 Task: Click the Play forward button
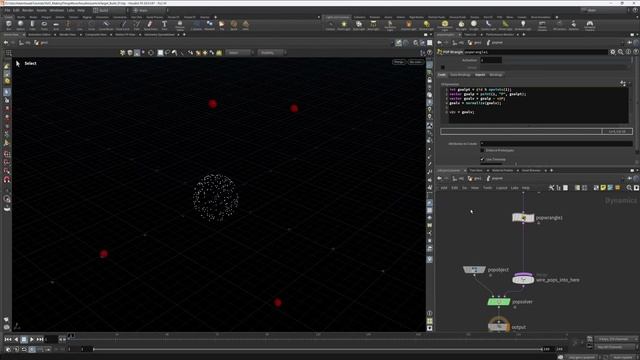pos(32,339)
